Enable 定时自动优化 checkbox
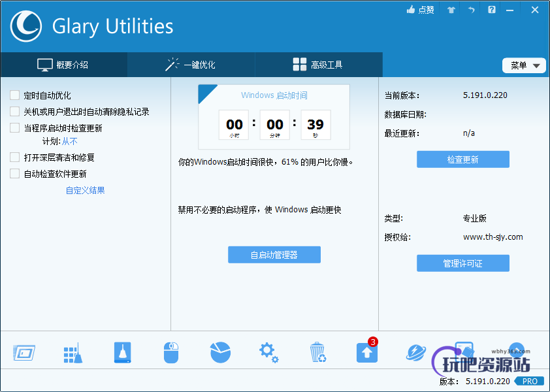The height and width of the screenshot is (392, 550). pyautogui.click(x=15, y=95)
